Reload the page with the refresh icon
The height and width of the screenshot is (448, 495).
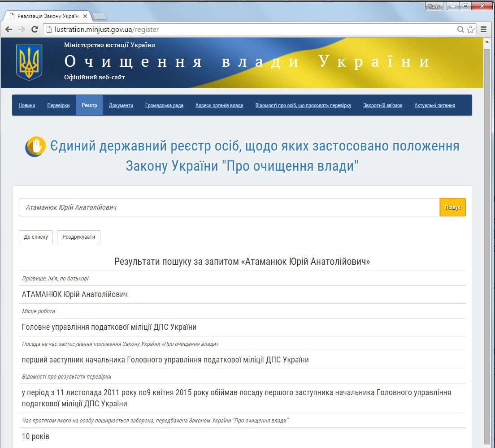coord(34,29)
